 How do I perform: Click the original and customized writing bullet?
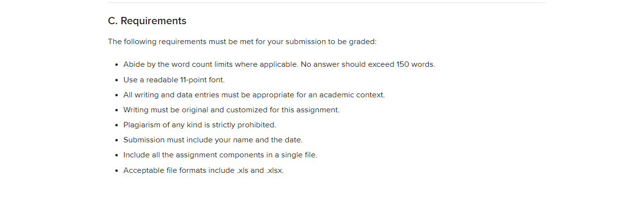tap(231, 110)
